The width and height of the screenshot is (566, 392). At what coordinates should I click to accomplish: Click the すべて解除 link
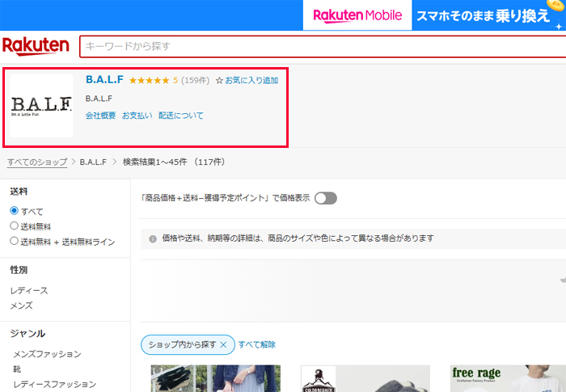tap(256, 344)
